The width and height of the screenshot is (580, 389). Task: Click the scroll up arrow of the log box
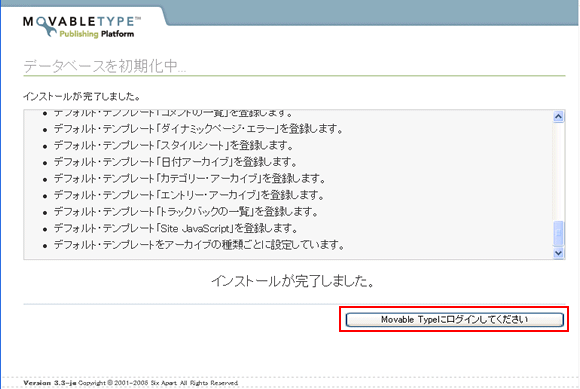[x=559, y=117]
